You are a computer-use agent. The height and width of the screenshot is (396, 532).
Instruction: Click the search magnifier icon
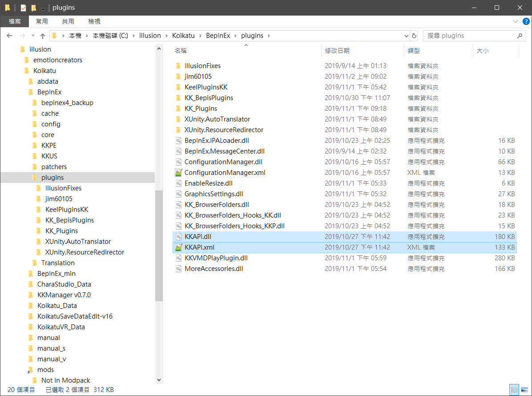(520, 36)
